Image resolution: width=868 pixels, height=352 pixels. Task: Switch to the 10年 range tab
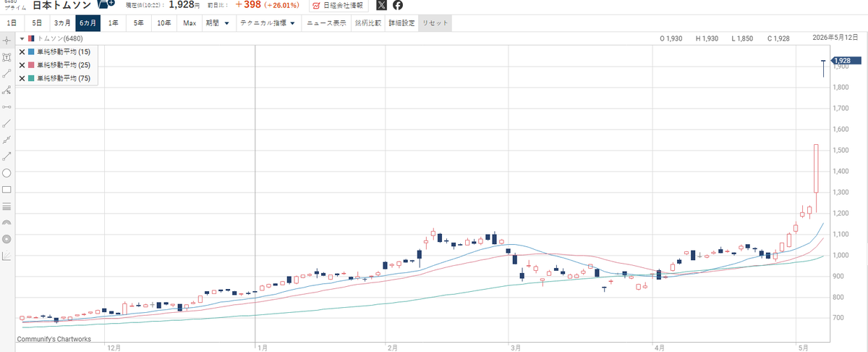(x=165, y=23)
